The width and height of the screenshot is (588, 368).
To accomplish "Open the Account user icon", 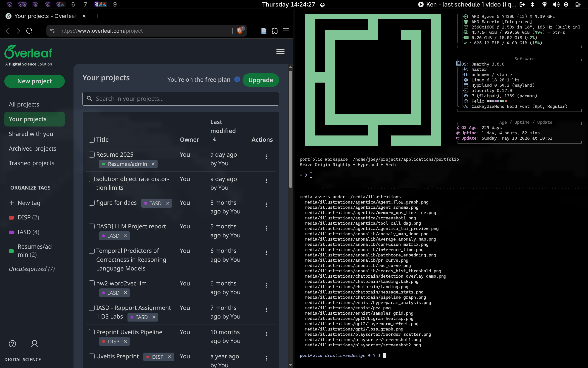I will [x=34, y=344].
